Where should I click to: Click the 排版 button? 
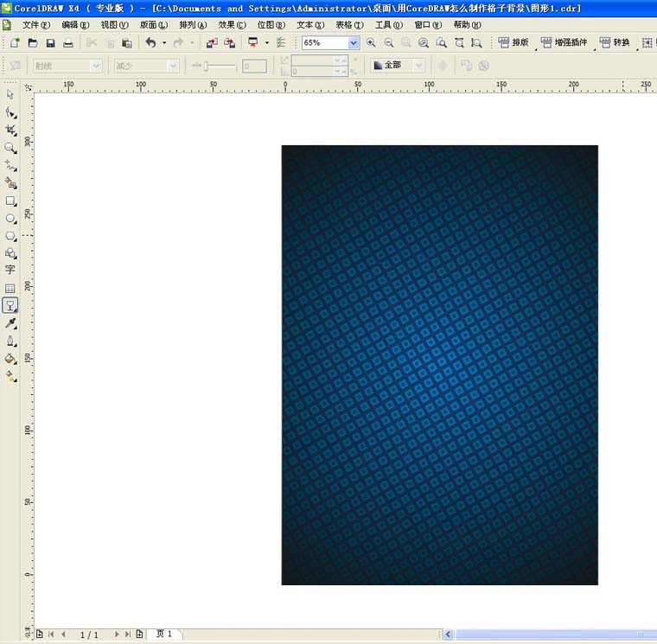(514, 42)
